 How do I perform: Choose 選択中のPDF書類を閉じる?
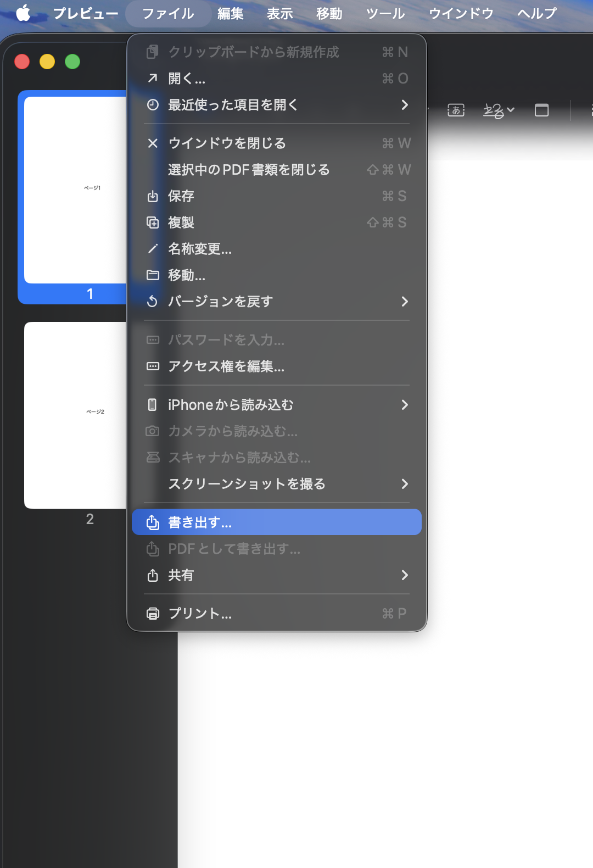[277, 170]
